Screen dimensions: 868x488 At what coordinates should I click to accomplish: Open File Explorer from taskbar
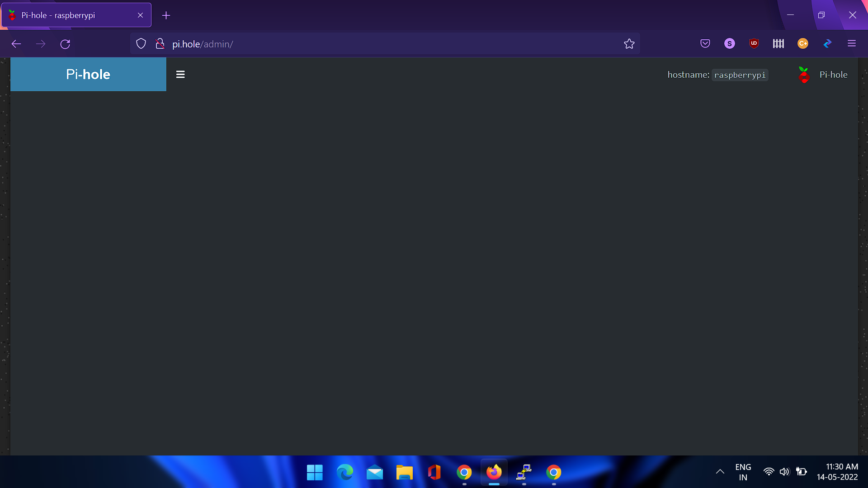[404, 473]
